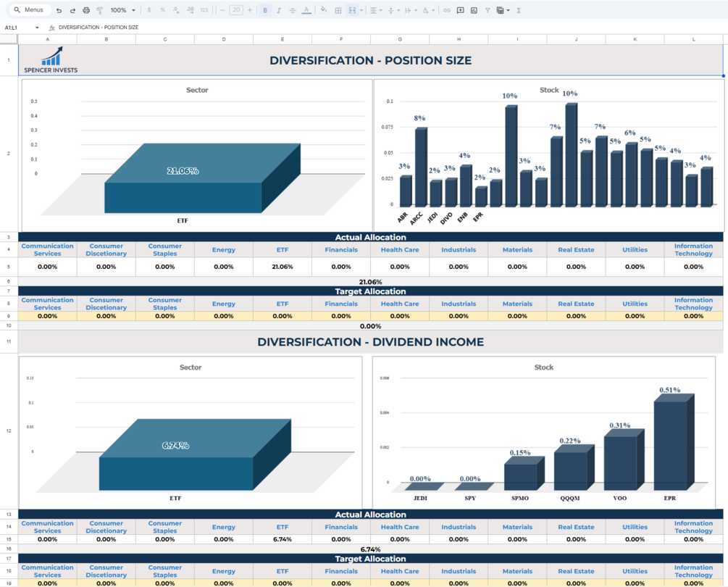Decrease font size with minus button

222,10
